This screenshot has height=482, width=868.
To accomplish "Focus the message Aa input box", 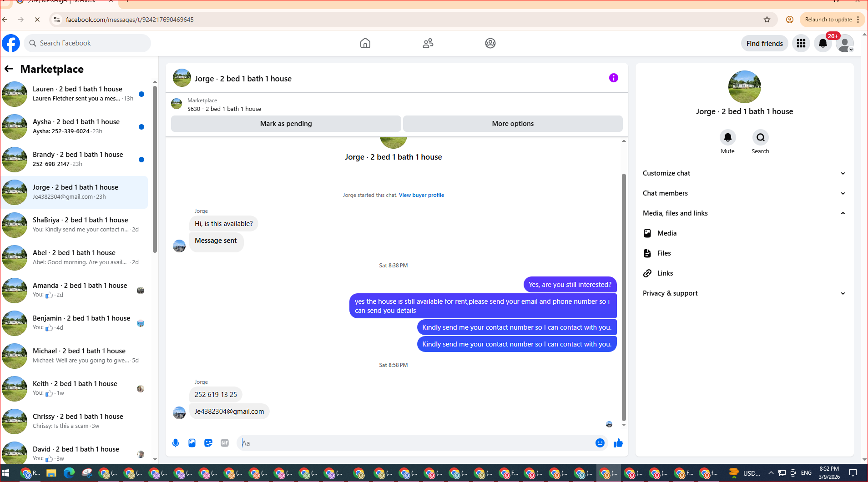I will [x=417, y=443].
